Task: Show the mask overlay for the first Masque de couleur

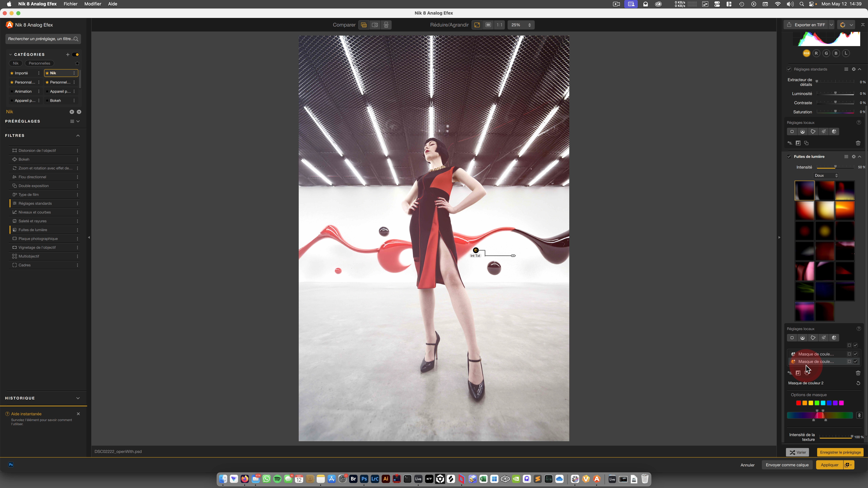Action: pos(849,354)
